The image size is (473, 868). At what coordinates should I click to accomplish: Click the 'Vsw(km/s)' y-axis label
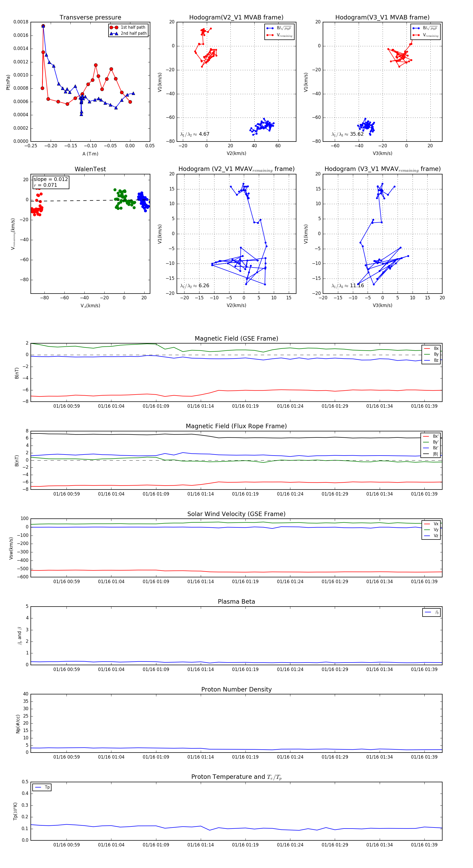click(11, 548)
